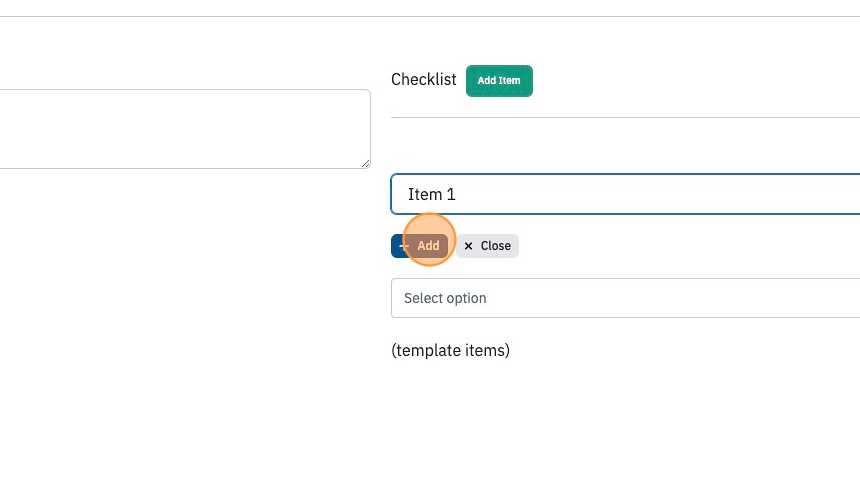Click the word "Close" beside the X
The width and height of the screenshot is (860, 481).
tap(496, 246)
